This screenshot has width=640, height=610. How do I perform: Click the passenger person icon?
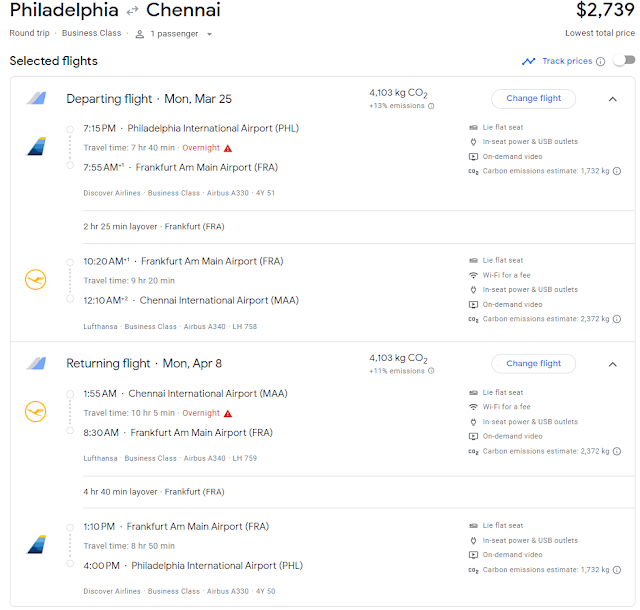tap(140, 34)
